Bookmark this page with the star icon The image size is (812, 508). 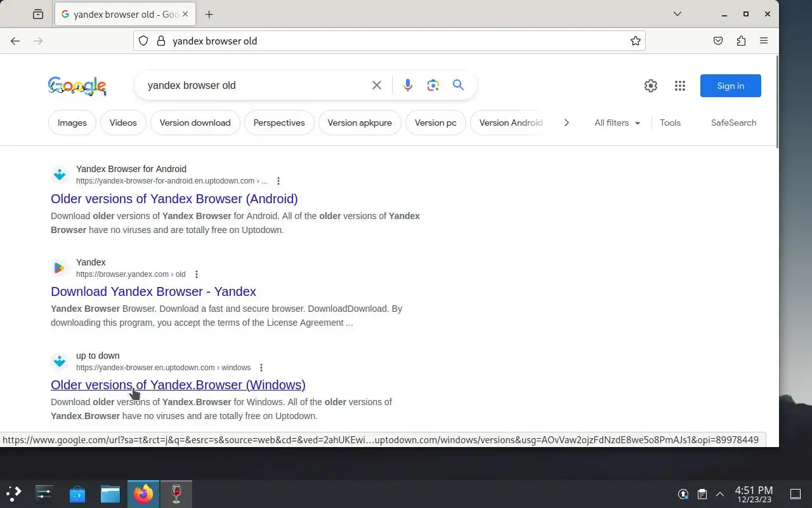[x=635, y=41]
